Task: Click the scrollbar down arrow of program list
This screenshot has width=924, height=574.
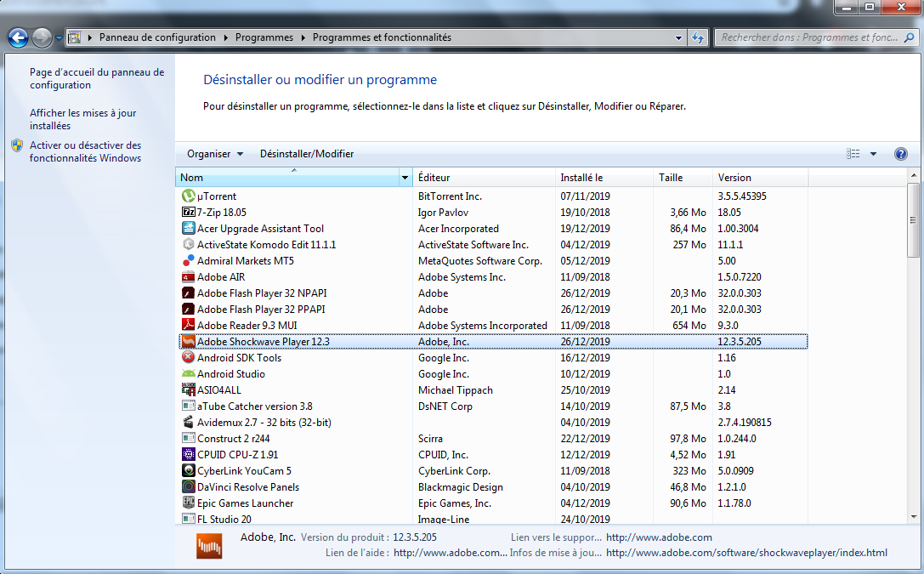Action: coord(914,517)
